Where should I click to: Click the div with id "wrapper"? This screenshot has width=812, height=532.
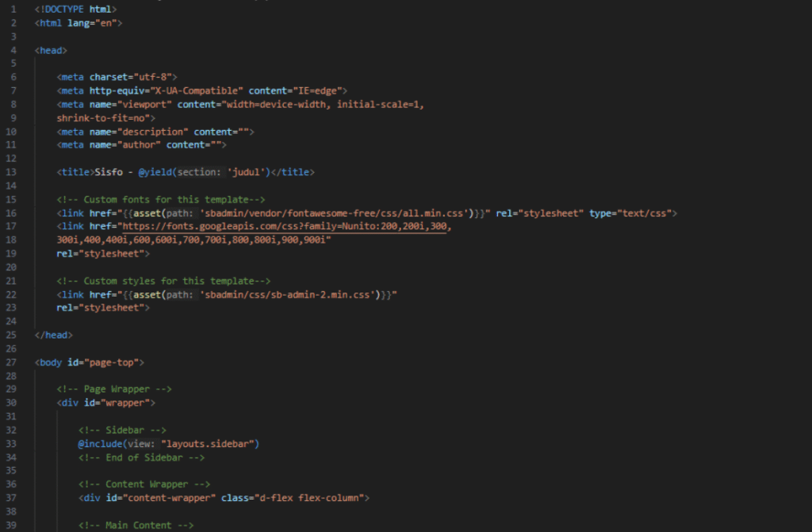point(105,403)
